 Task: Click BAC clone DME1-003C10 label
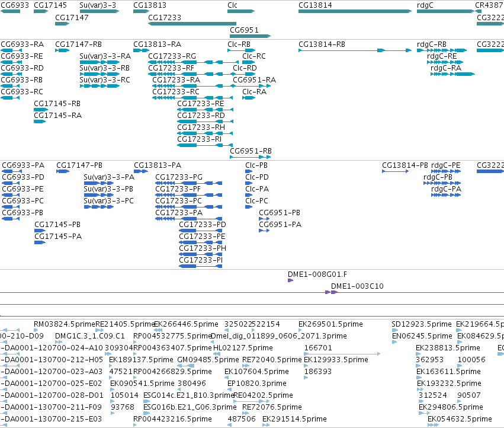click(358, 286)
